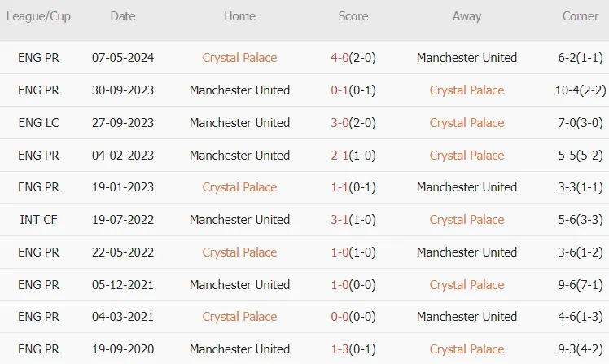Open the 05-12-2021 date cell
This screenshot has width=609, height=364.
point(123,285)
